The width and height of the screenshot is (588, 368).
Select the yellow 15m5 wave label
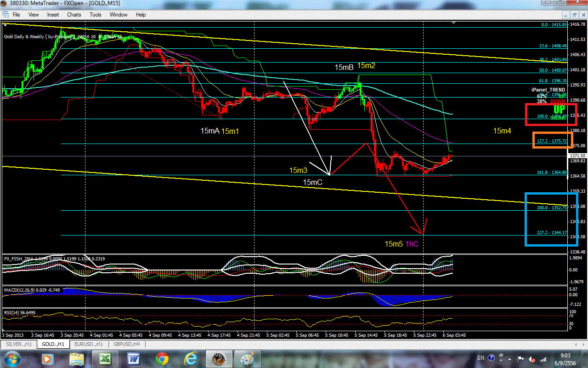click(x=394, y=244)
